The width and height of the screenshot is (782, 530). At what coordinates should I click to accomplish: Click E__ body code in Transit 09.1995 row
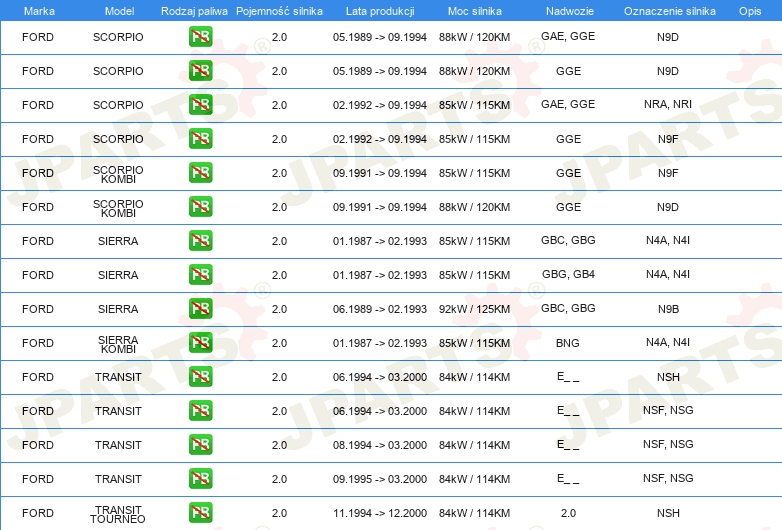(x=568, y=479)
